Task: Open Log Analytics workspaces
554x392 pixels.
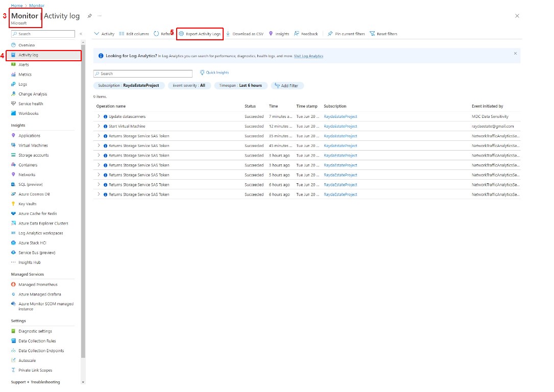Action: [41, 233]
